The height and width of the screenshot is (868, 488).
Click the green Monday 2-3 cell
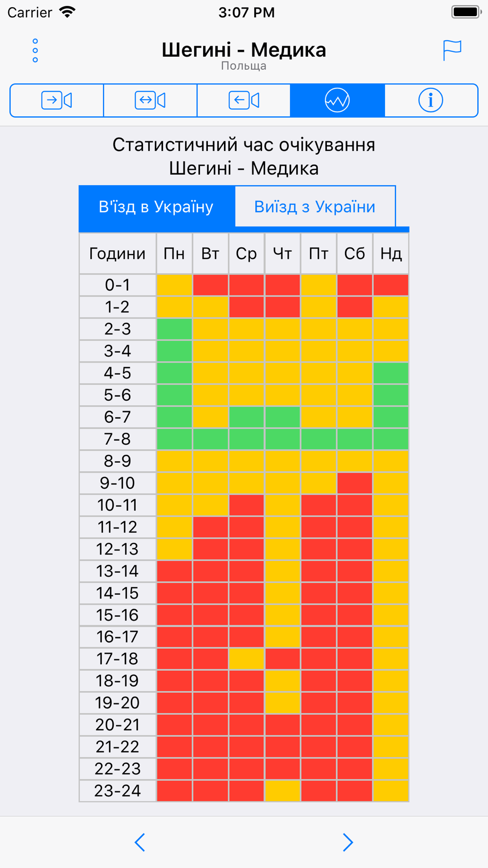point(174,329)
